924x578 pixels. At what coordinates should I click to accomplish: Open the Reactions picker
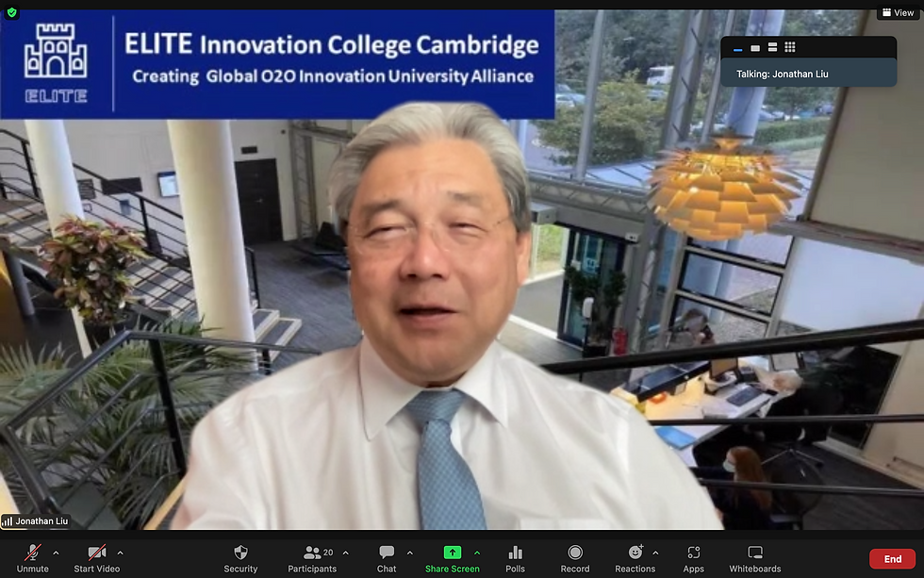635,558
